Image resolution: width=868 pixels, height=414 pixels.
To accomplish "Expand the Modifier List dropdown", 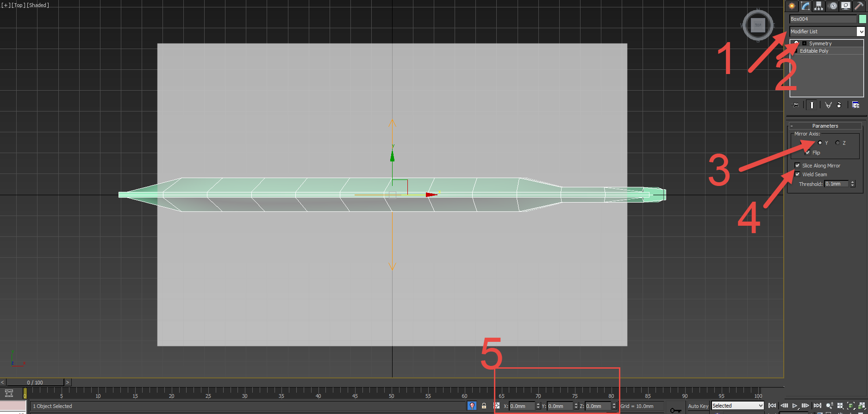I will 861,31.
